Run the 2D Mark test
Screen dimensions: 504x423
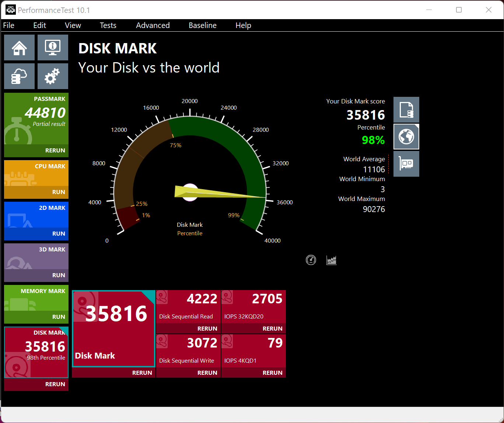58,234
